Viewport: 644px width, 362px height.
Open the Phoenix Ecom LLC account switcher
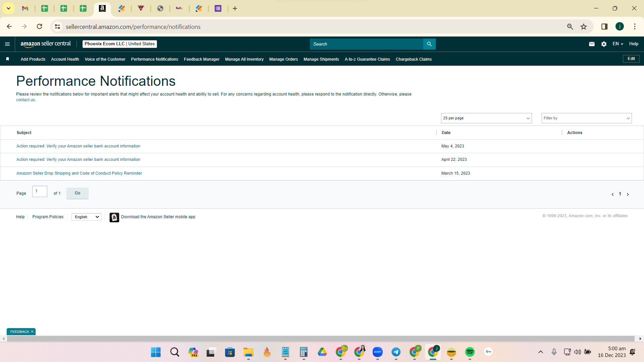click(120, 44)
